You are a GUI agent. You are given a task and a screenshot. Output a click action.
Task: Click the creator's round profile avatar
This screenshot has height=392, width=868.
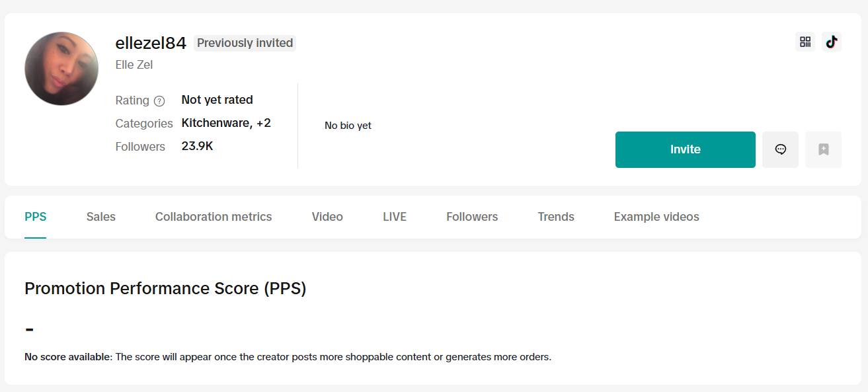coord(61,69)
